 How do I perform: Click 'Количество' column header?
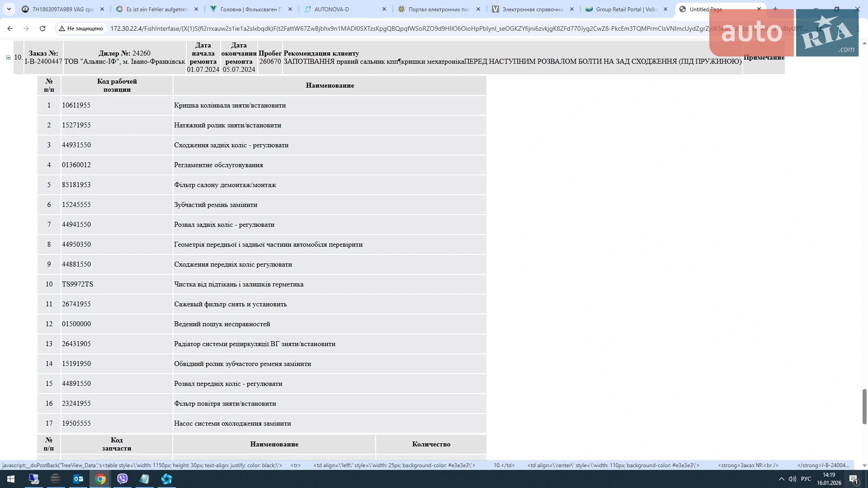431,444
